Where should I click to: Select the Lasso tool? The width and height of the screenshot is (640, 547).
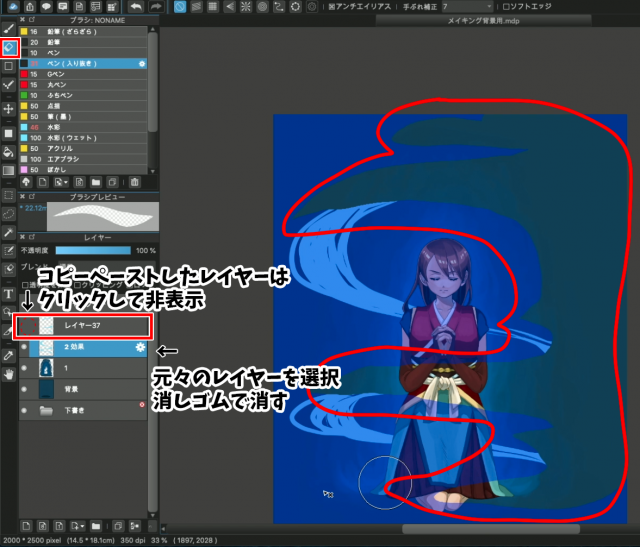pos(9,213)
